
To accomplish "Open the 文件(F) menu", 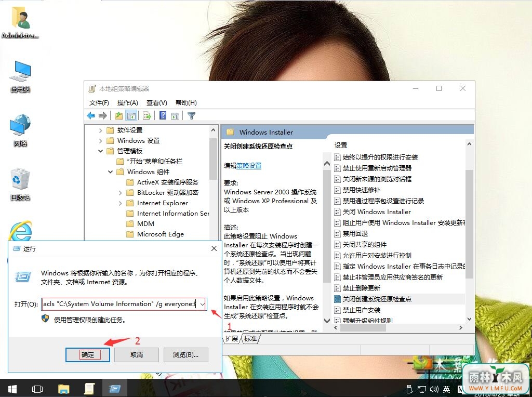I will (99, 102).
